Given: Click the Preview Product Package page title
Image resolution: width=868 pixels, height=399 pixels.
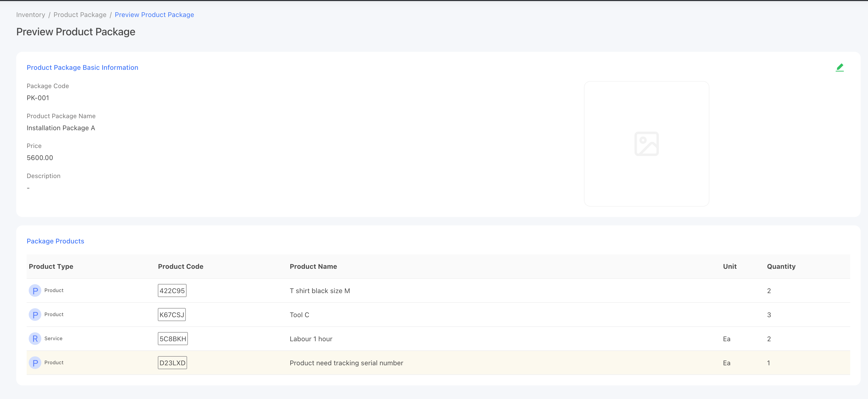Looking at the screenshot, I should 76,32.
